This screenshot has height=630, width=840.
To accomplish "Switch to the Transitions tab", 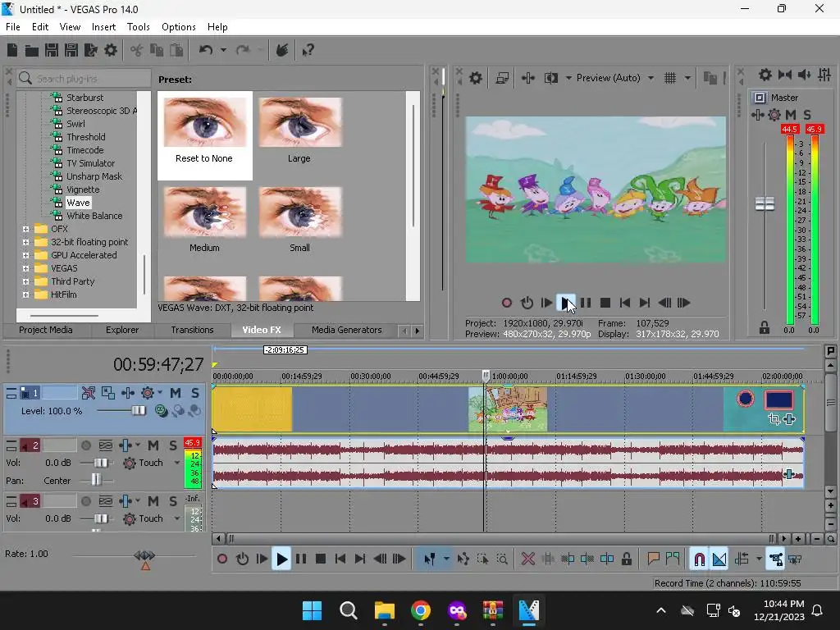I will point(192,330).
